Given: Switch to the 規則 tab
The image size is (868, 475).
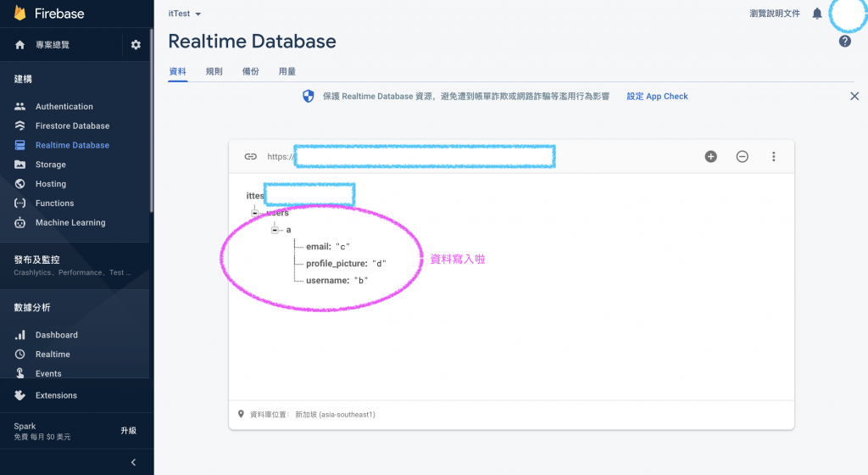Looking at the screenshot, I should (x=214, y=71).
